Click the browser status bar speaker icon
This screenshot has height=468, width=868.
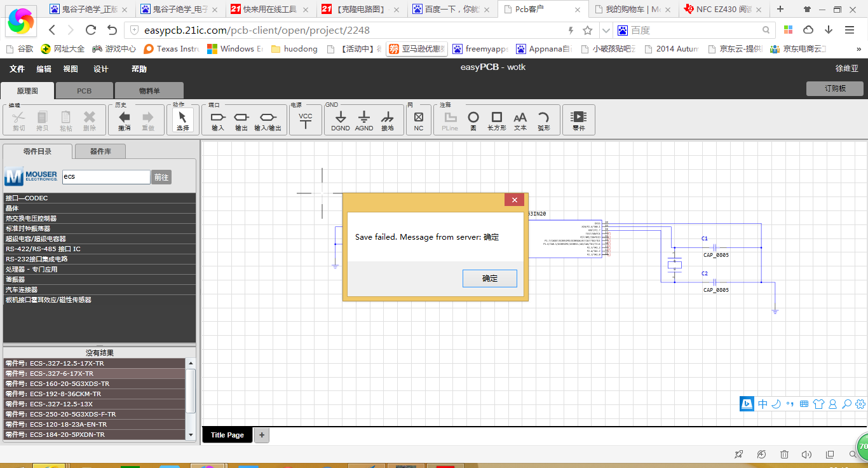click(806, 454)
